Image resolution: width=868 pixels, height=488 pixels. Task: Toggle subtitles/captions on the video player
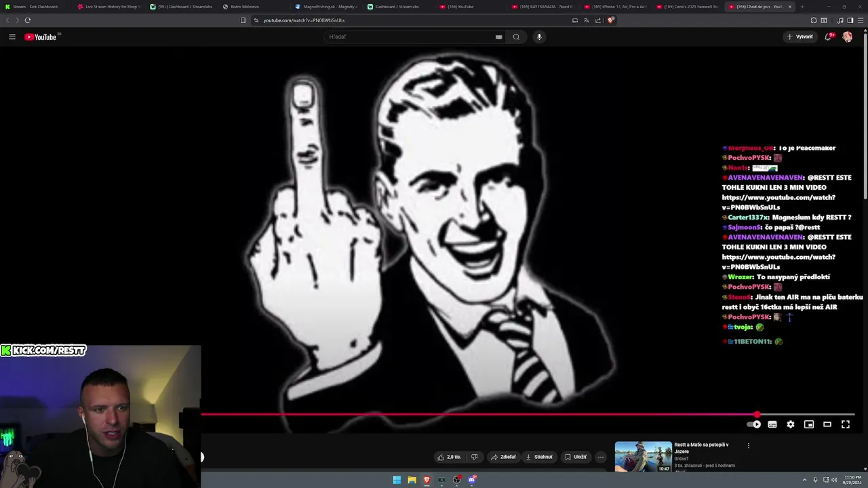coord(772,424)
